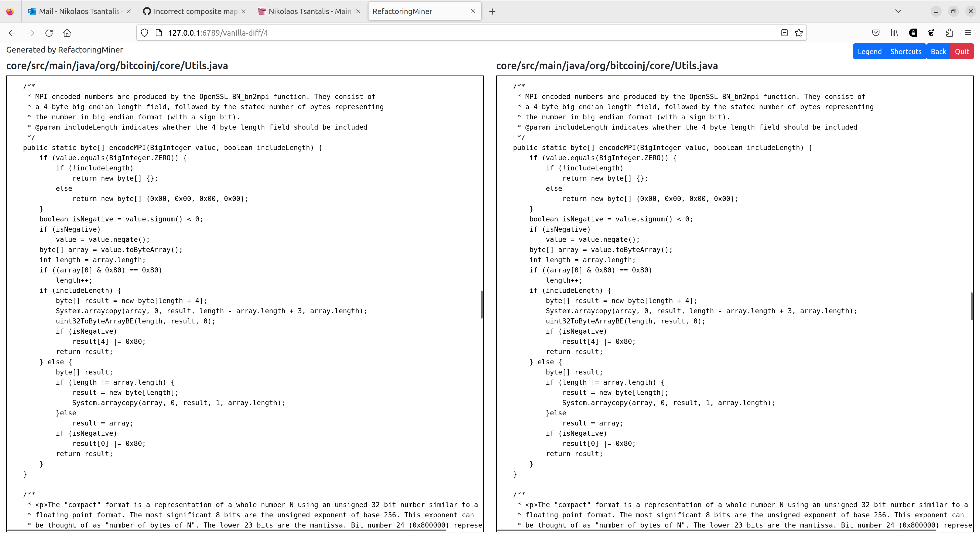980x551 pixels.
Task: Click 'Generated by RefactoringMiner' text
Action: pos(65,50)
